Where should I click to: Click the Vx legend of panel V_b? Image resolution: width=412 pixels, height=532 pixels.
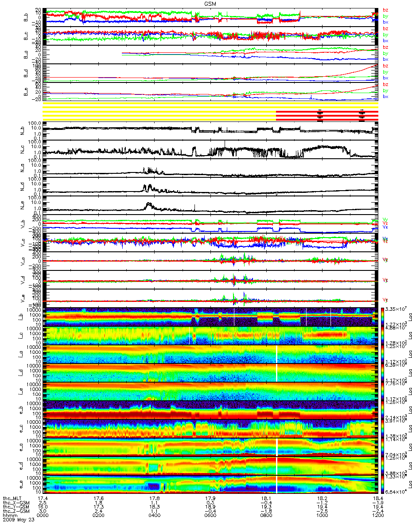click(x=386, y=227)
